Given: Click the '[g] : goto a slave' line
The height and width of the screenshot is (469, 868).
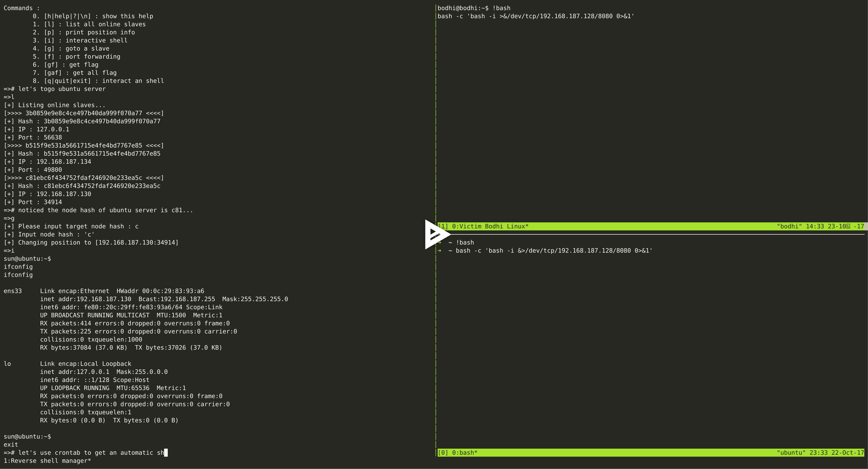Looking at the screenshot, I should (71, 49).
